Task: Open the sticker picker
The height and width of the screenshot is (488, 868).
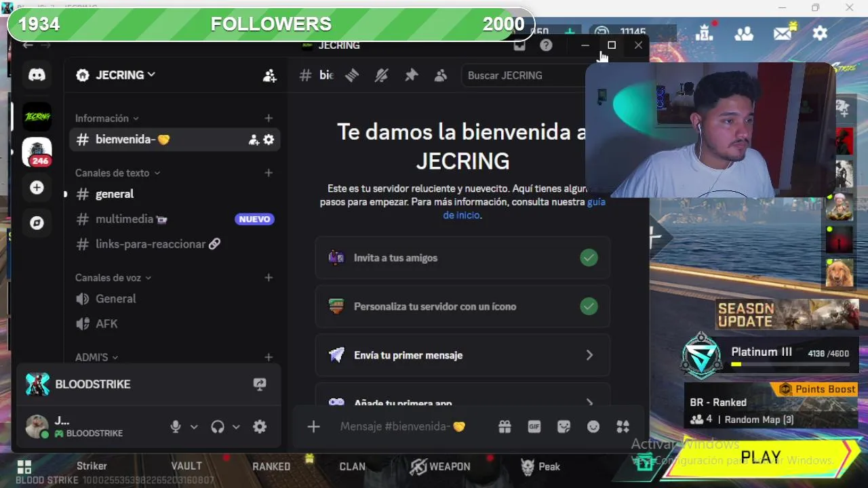Action: 564,426
